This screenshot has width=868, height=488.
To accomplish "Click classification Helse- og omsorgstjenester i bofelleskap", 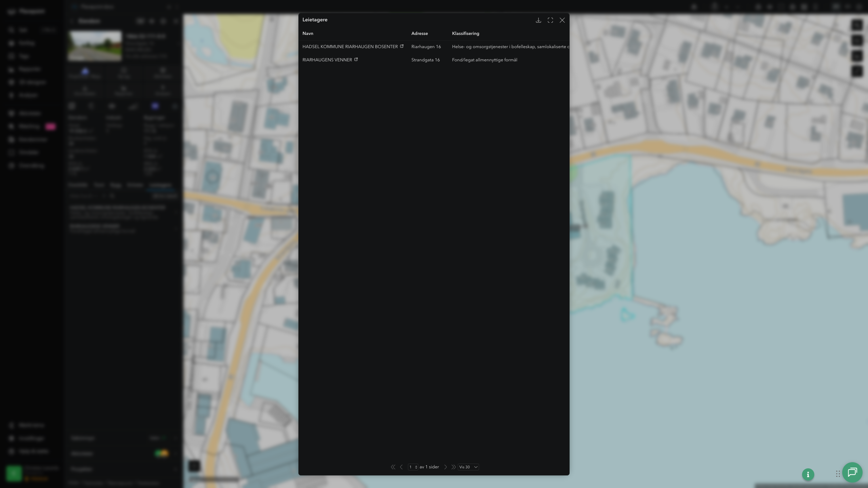I will coord(511,46).
